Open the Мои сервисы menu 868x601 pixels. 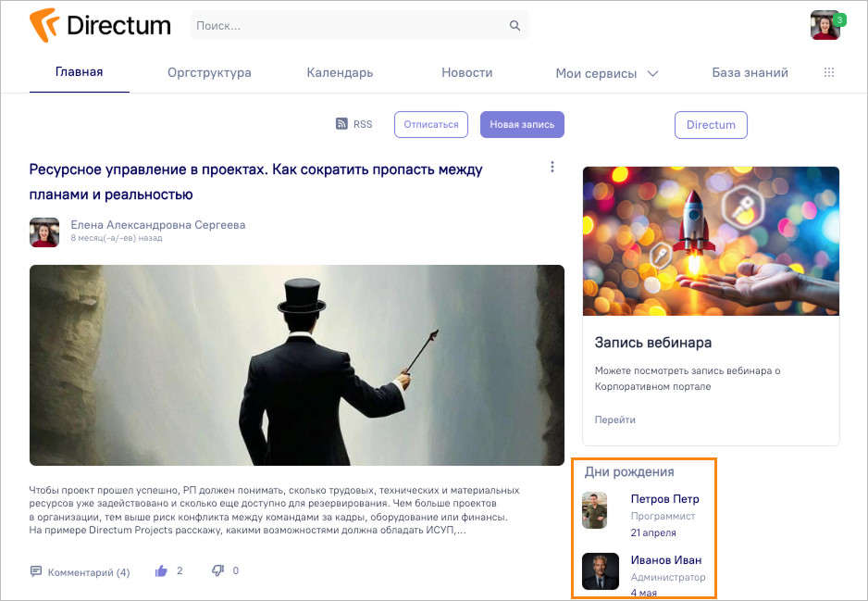click(596, 74)
